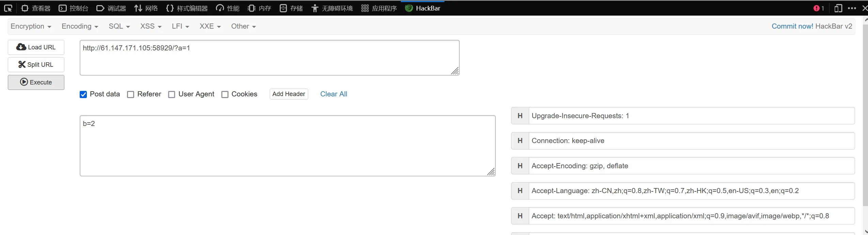Open the Debugger (调试器) panel
The width and height of the screenshot is (868, 235).
pos(111,8)
